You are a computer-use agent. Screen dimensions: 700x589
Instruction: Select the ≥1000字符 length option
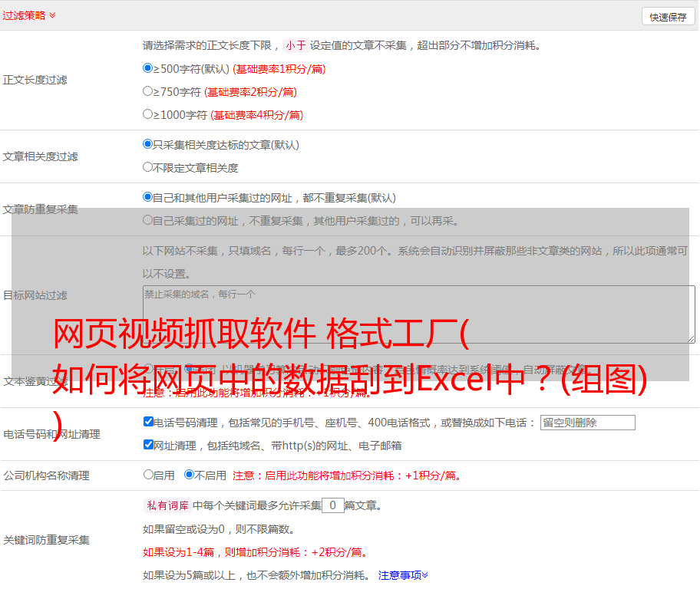[x=147, y=114]
